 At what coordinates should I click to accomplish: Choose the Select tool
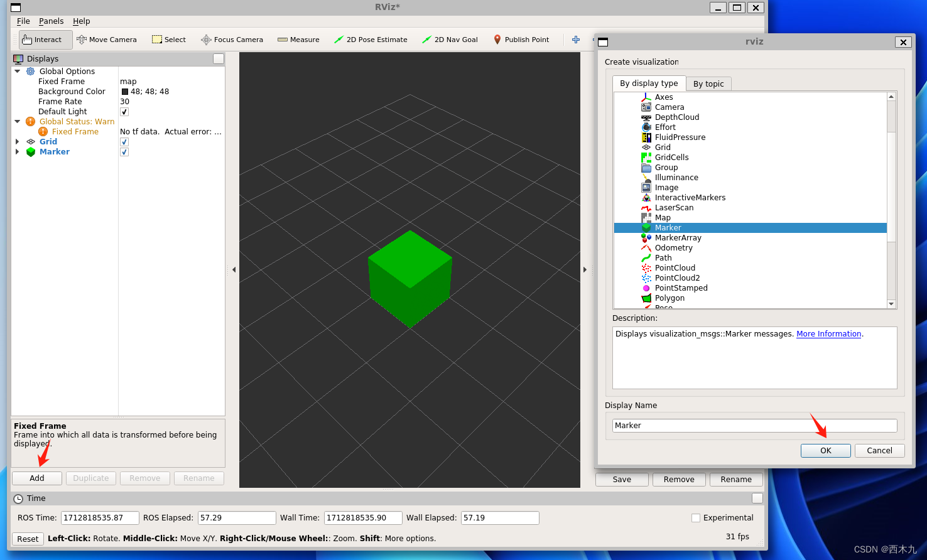169,40
